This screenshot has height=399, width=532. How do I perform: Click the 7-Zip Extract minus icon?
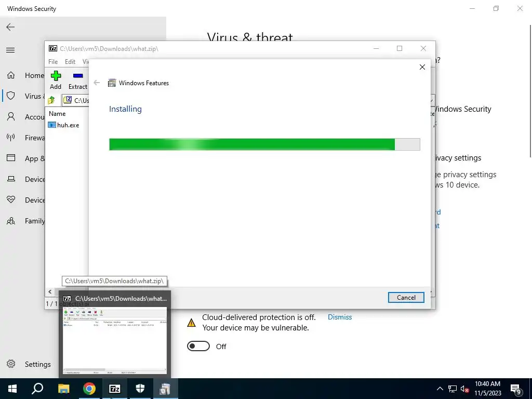[78, 76]
